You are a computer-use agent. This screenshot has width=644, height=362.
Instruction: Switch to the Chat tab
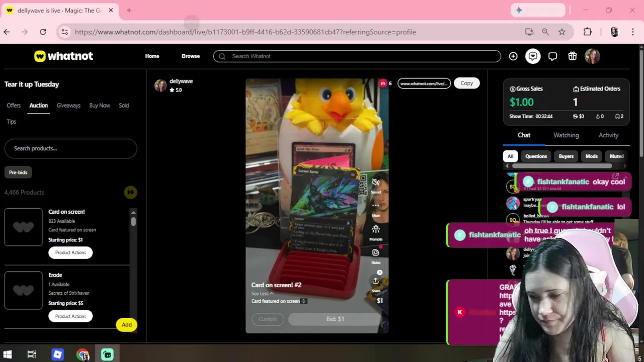524,135
